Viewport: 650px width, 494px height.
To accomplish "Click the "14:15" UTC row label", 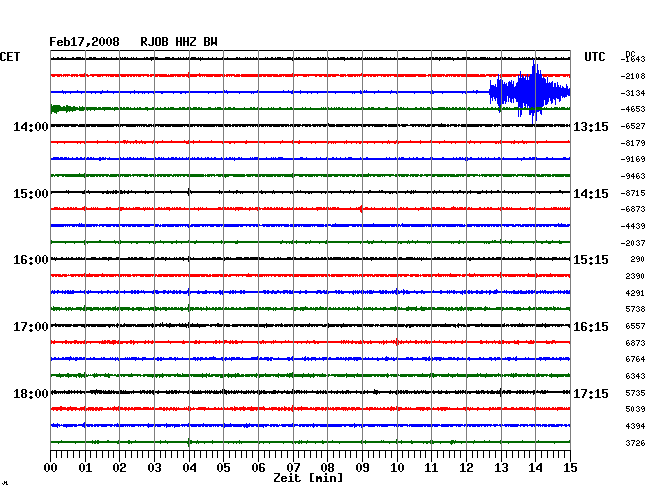I will click(591, 194).
